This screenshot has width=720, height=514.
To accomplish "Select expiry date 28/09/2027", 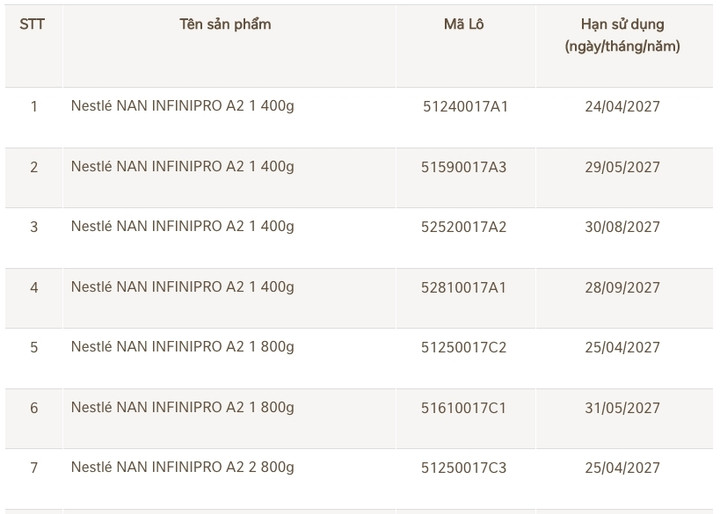I will pyautogui.click(x=622, y=287).
